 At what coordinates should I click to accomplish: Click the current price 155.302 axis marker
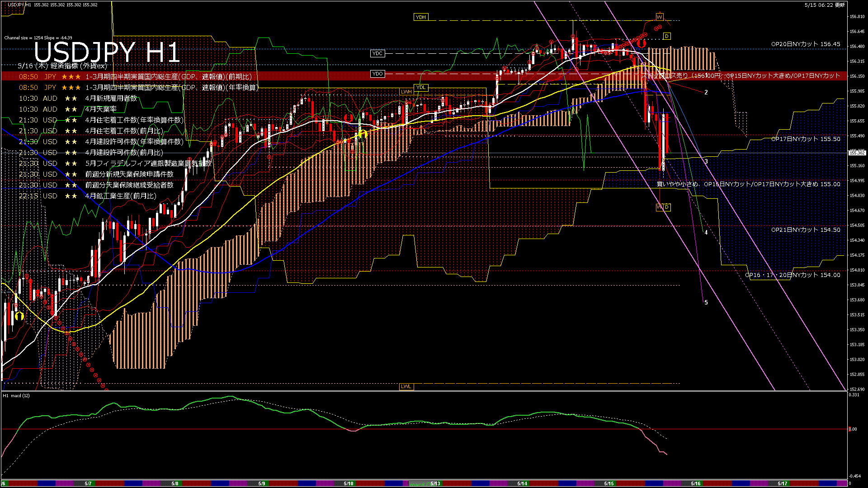[x=857, y=153]
